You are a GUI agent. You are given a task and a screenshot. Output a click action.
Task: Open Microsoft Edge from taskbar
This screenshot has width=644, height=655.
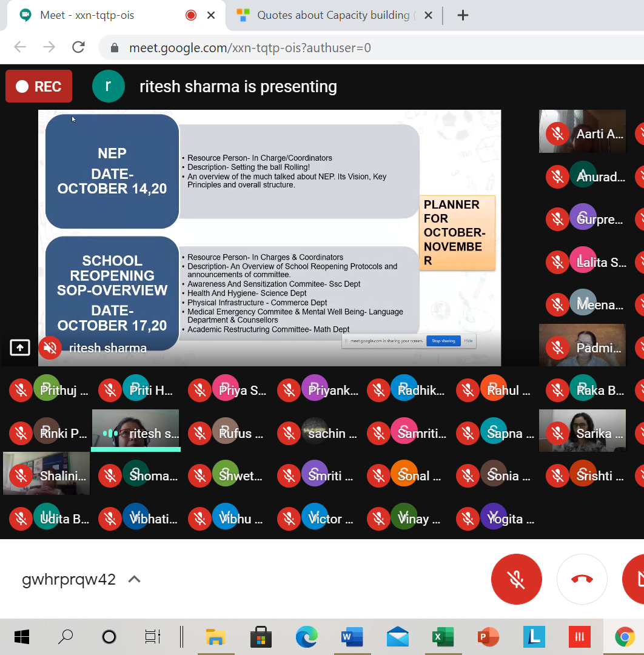point(306,637)
